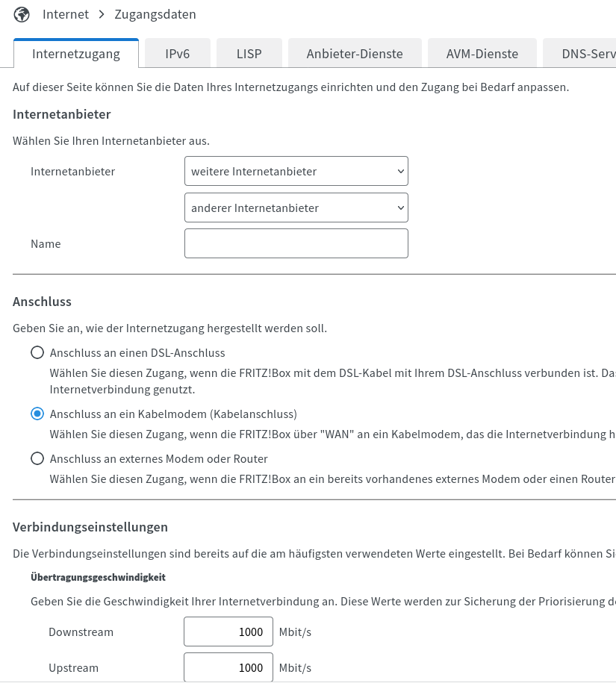Stay on the Internetzugang tab
Screen dimensions: 616x689
tap(75, 53)
